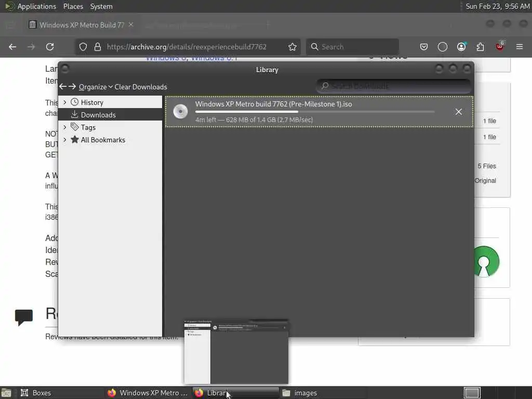Go back in the Firefox browser toolbar
This screenshot has width=532, height=399.
click(12, 47)
